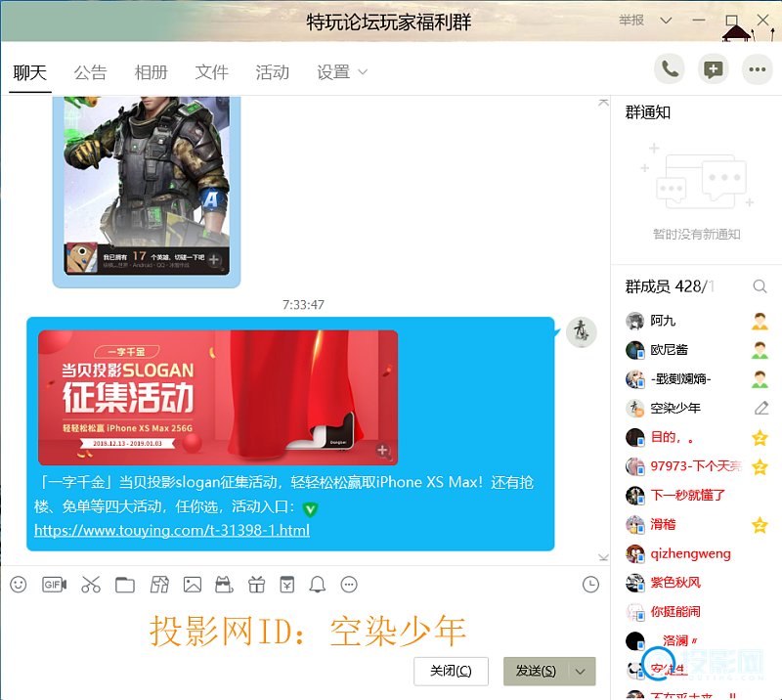
Task: Select member 97973-下个天亮
Action: 694,466
